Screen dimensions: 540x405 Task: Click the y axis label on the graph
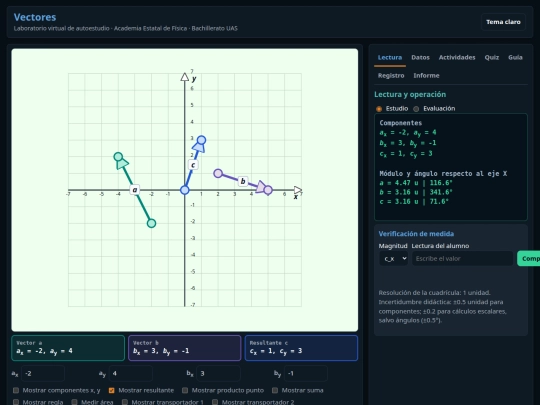194,79
